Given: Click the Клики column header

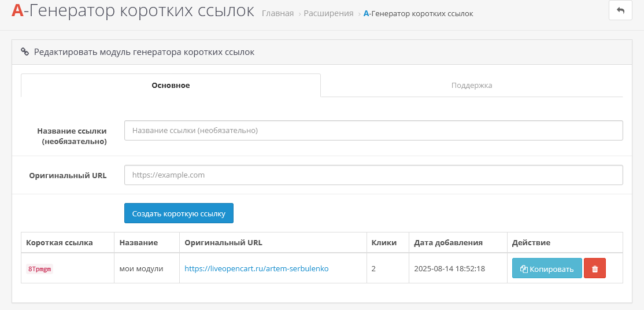Looking at the screenshot, I should point(384,242).
